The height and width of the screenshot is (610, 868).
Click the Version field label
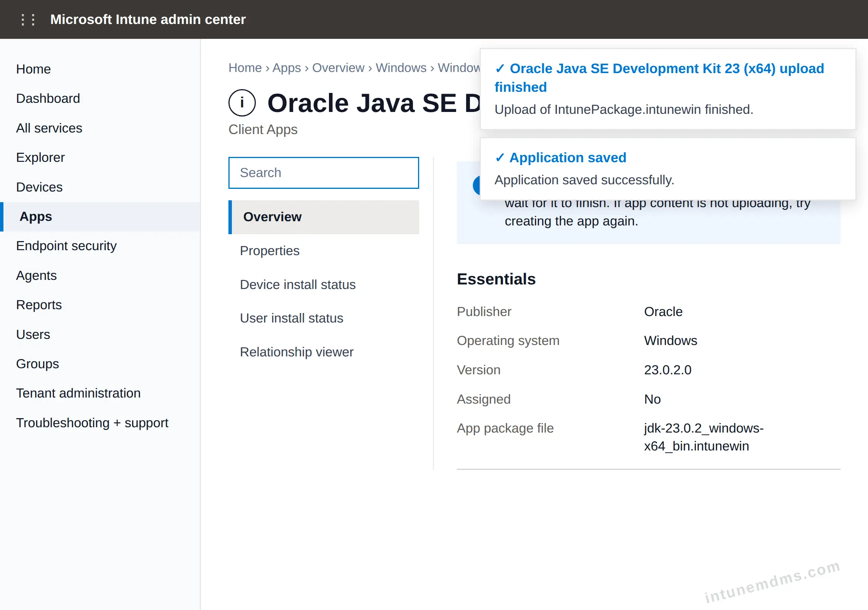(x=479, y=370)
